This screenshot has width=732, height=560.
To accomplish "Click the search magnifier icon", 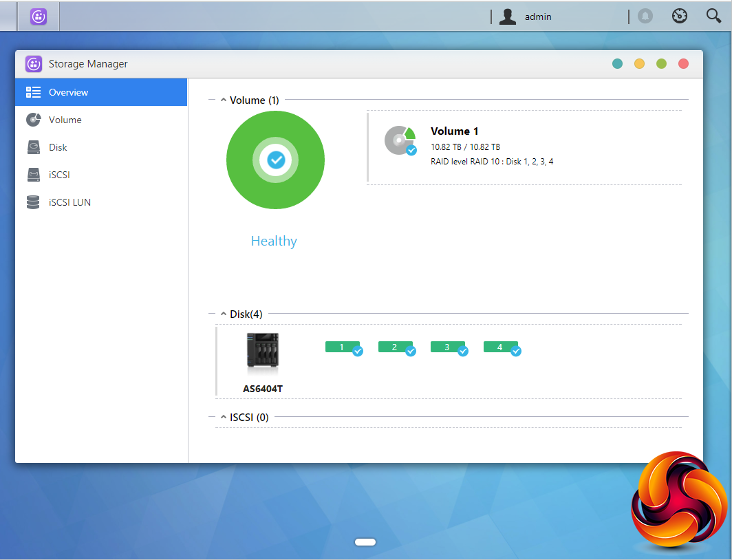I will point(713,16).
